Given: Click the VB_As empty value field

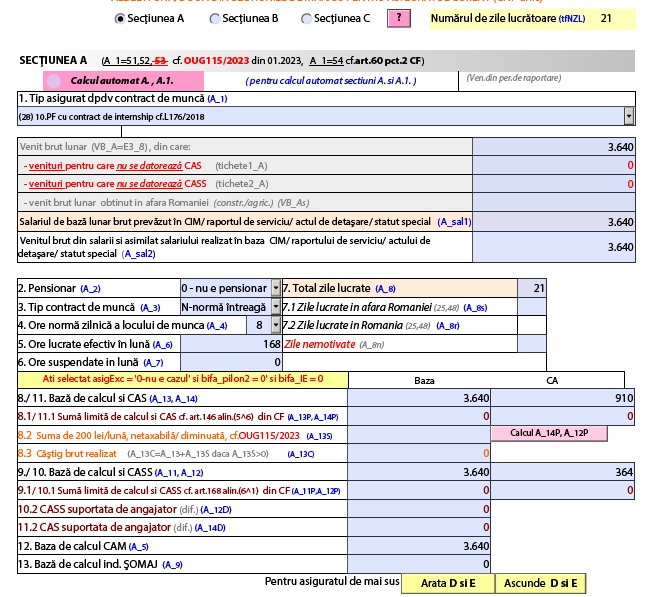Looking at the screenshot, I should coord(554,203).
